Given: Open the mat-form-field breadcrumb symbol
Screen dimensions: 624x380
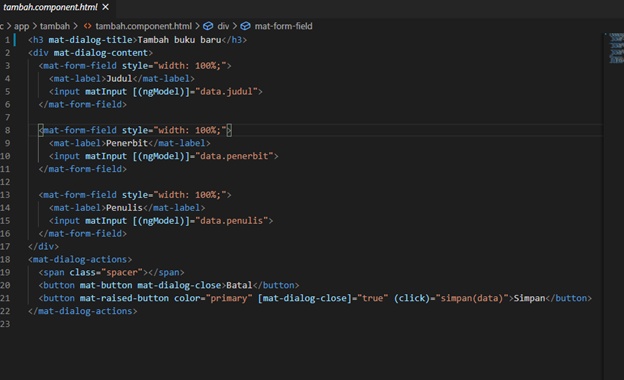Looking at the screenshot, I should pyautogui.click(x=283, y=26).
